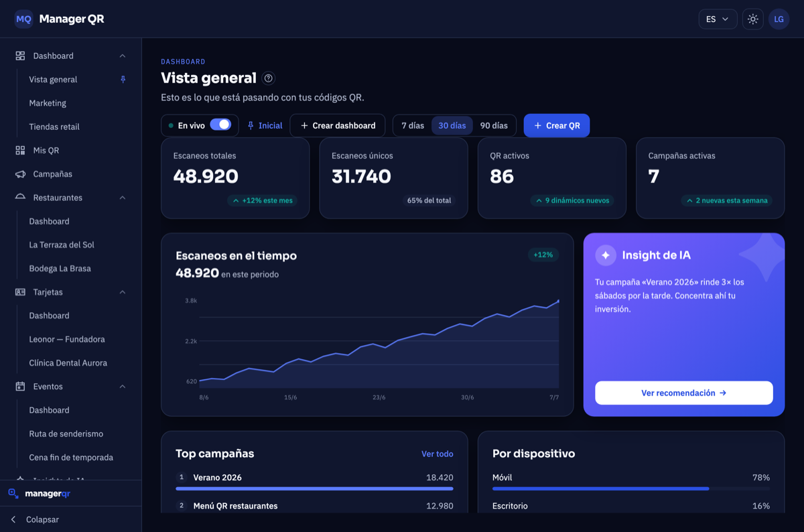Click the Dashboard grid icon in sidebar
804x532 pixels.
(x=20, y=56)
